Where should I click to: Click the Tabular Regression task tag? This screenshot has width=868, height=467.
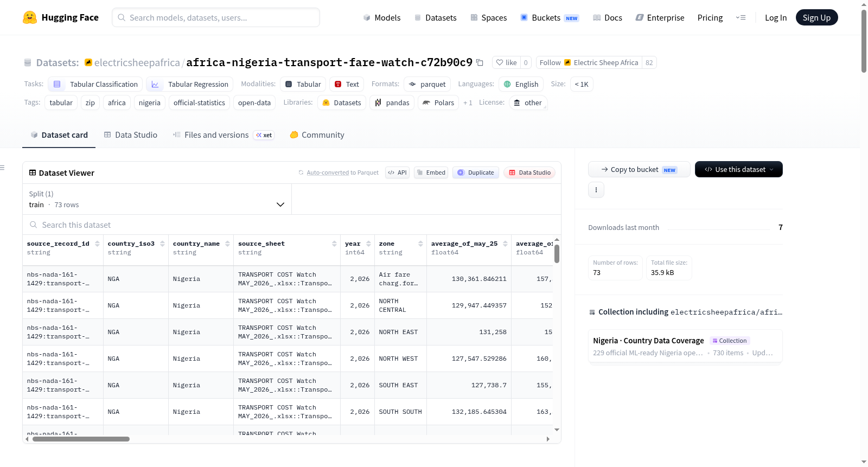(190, 84)
